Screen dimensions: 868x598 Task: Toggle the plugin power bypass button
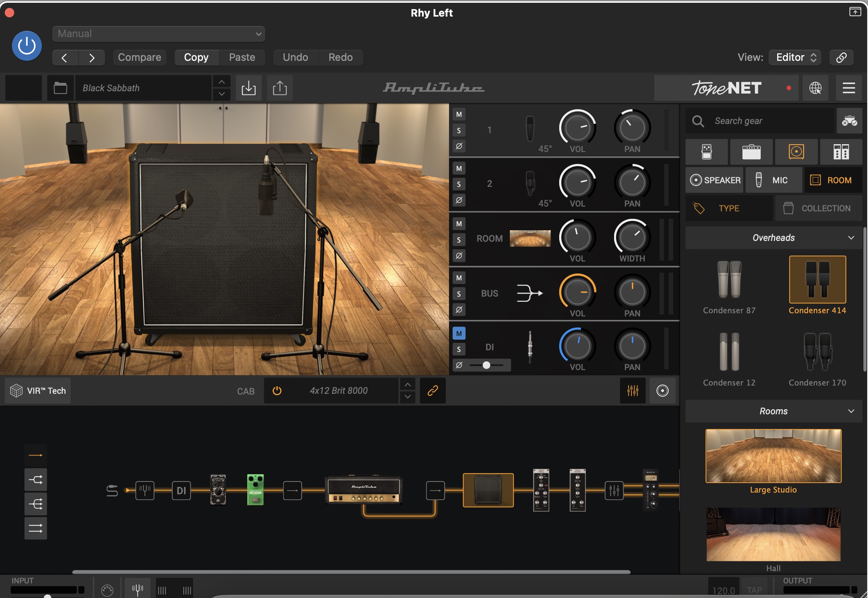[27, 46]
